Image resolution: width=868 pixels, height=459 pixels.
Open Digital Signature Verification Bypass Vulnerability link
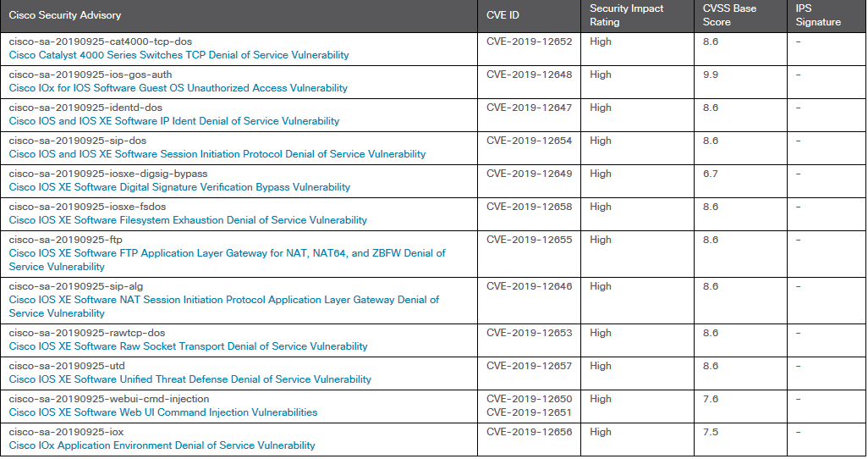(x=179, y=187)
